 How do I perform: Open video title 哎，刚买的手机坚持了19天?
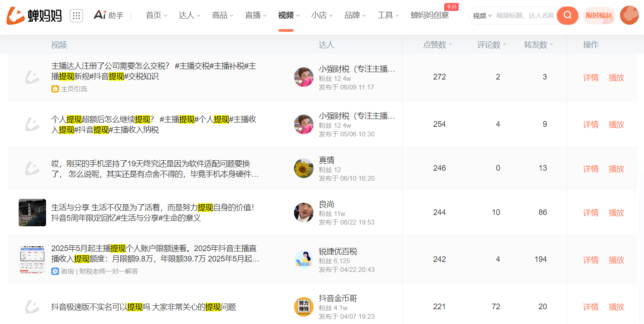tap(155, 169)
